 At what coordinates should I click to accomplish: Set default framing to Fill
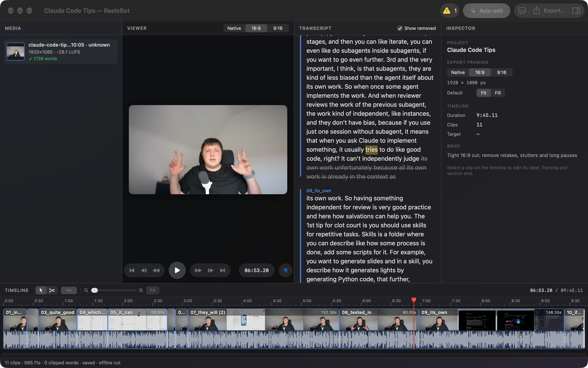pyautogui.click(x=498, y=93)
